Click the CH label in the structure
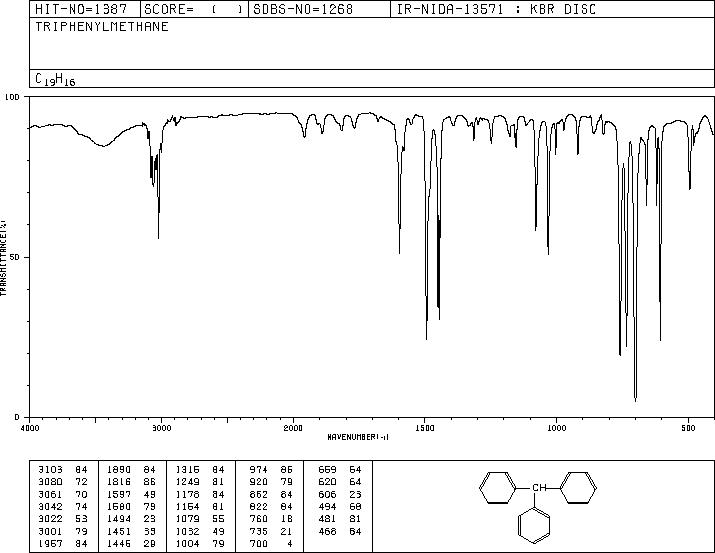The height and width of the screenshot is (553, 715). pos(539,487)
